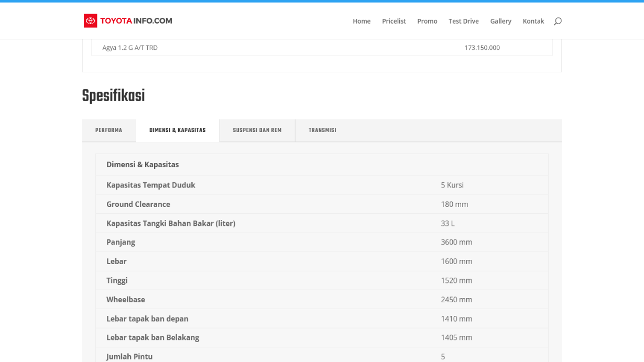
Task: Click the Wheelbase value 2450 mm
Action: click(456, 300)
